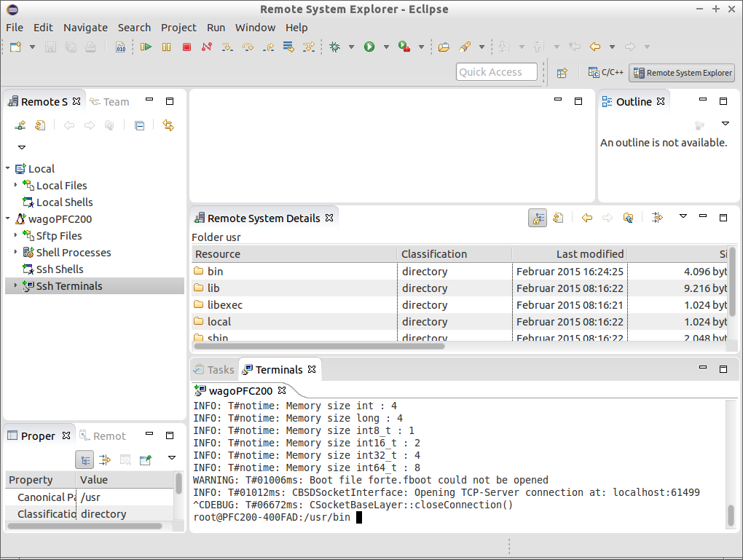Open the Run button dropdown arrow
Viewport: 743px width, 560px height.
pyautogui.click(x=386, y=47)
